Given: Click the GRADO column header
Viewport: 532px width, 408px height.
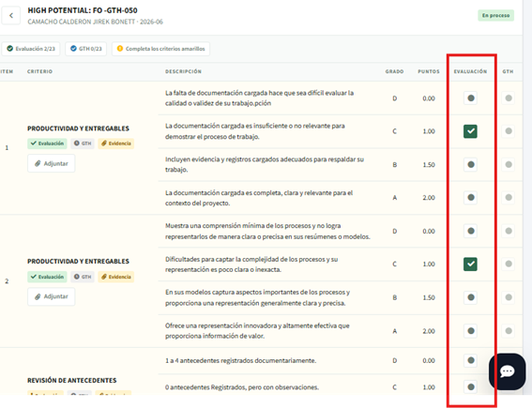Looking at the screenshot, I should (394, 71).
